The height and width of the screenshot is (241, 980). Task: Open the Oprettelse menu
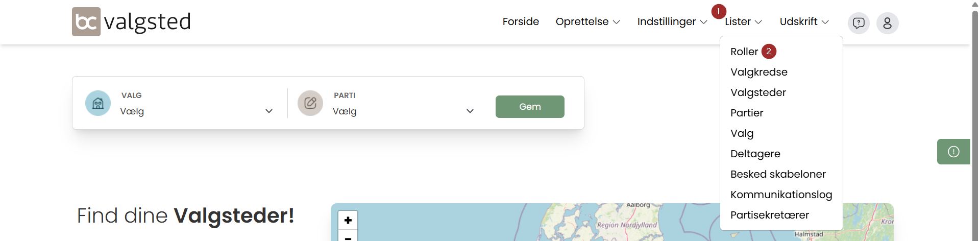[x=587, y=22]
